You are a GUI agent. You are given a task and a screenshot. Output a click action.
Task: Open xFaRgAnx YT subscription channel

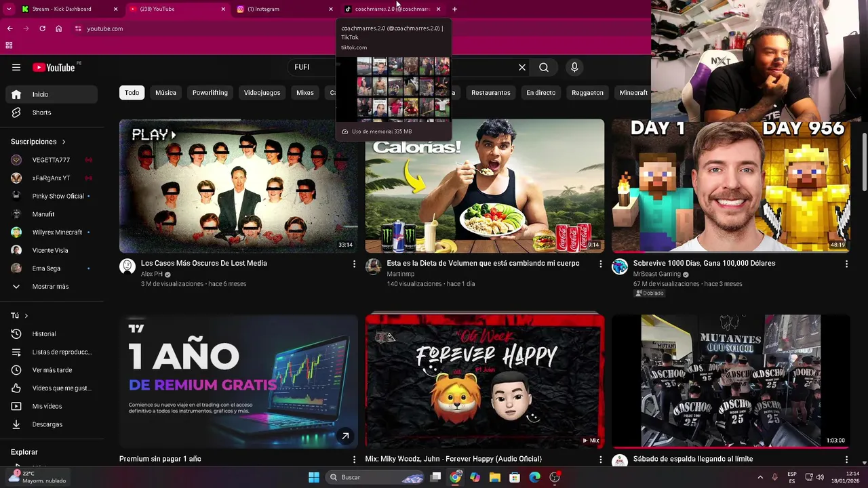pos(52,178)
